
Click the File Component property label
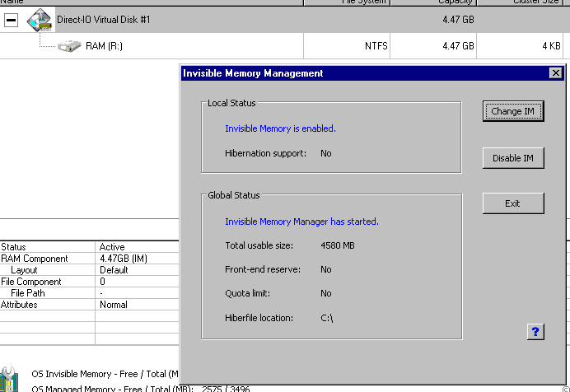click(x=31, y=282)
